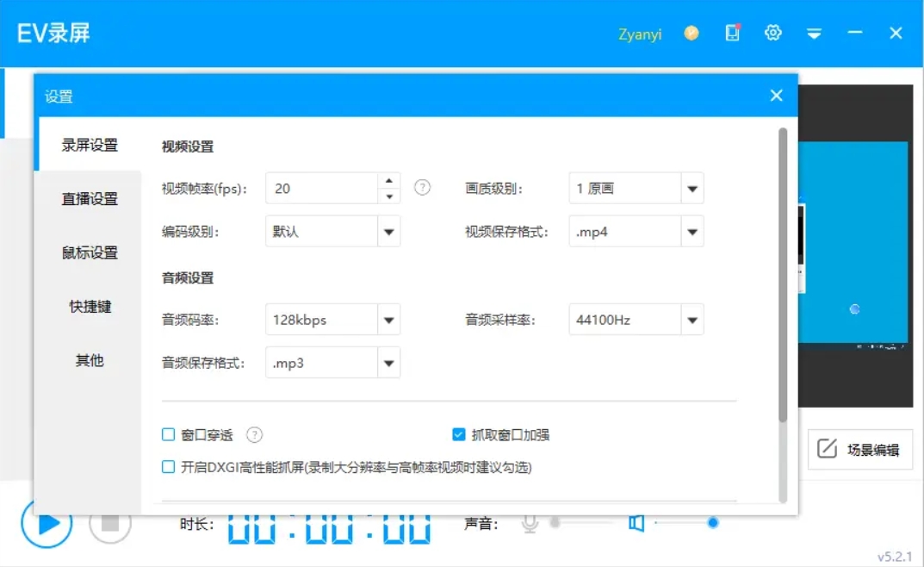Open the mobile device icon in title bar
Viewport: 924px width, 567px height.
pyautogui.click(x=733, y=33)
